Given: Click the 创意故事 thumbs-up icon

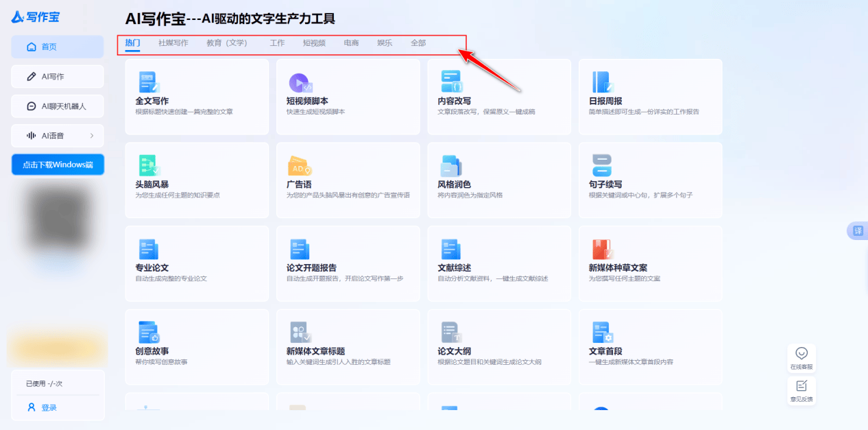Looking at the screenshot, I should click(x=149, y=333).
